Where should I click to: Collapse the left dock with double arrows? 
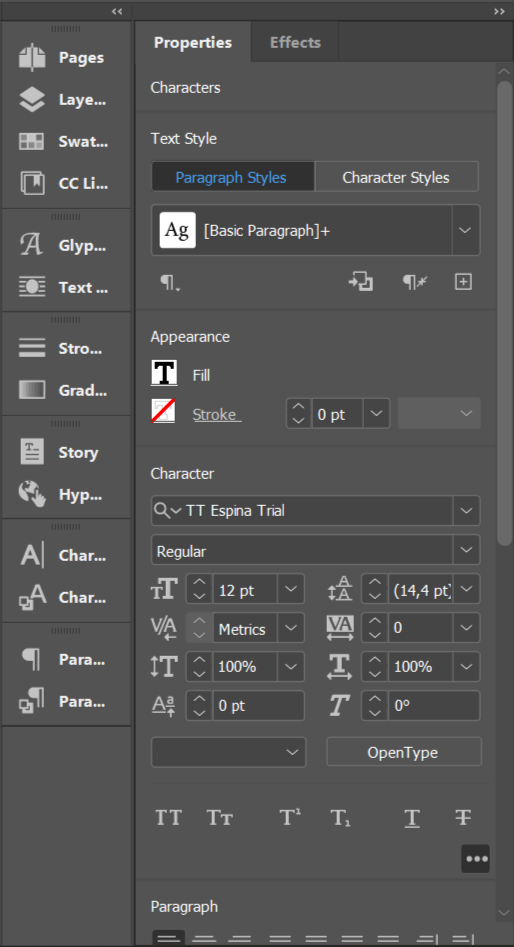117,11
